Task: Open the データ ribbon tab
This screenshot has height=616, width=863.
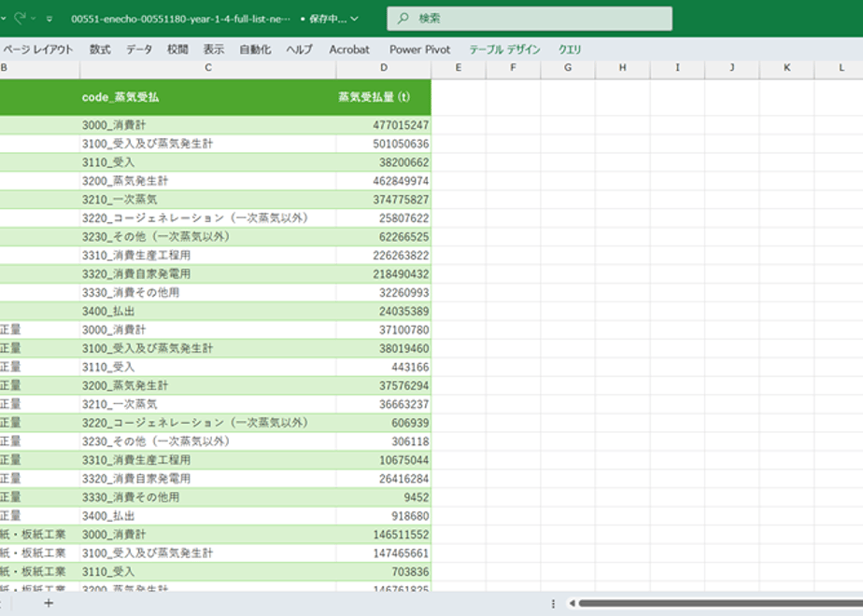Action: coord(139,49)
